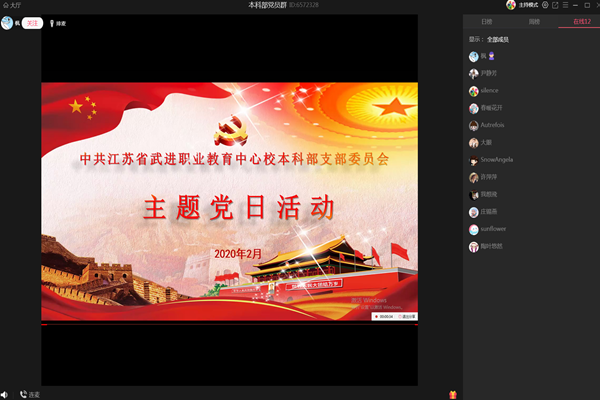
Task: Click the avatar of 春暖花开
Action: point(474,108)
